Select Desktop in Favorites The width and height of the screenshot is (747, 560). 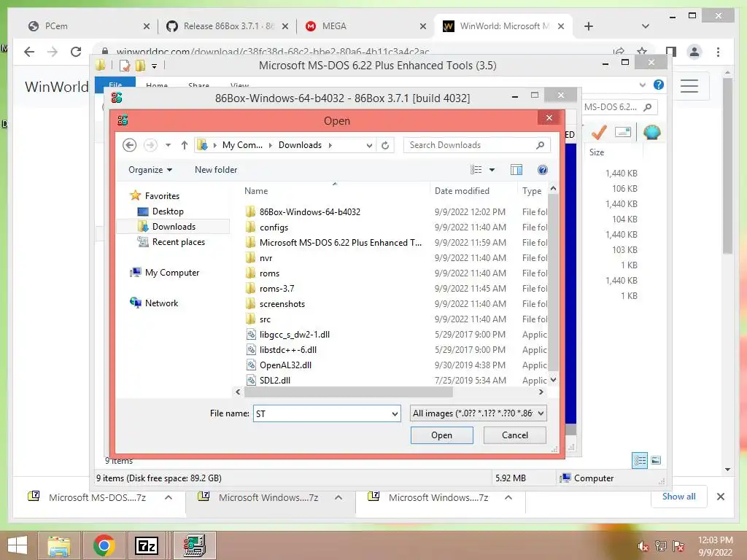pyautogui.click(x=168, y=211)
